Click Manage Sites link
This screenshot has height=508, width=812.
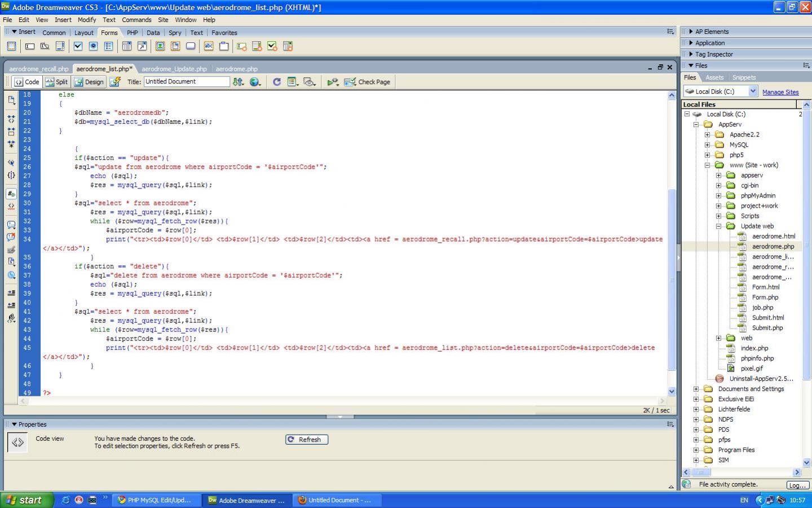point(780,92)
